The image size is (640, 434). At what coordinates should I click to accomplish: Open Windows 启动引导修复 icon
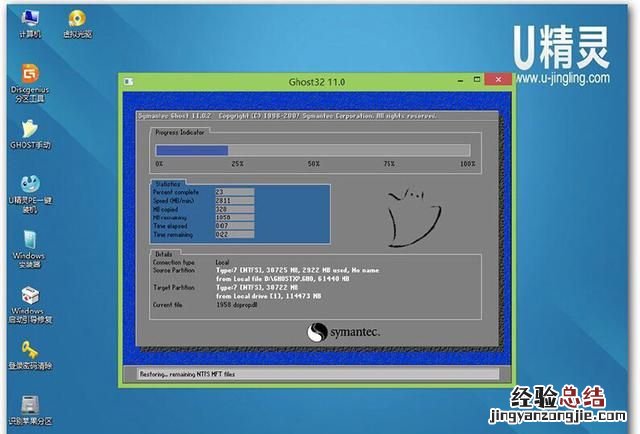point(30,305)
